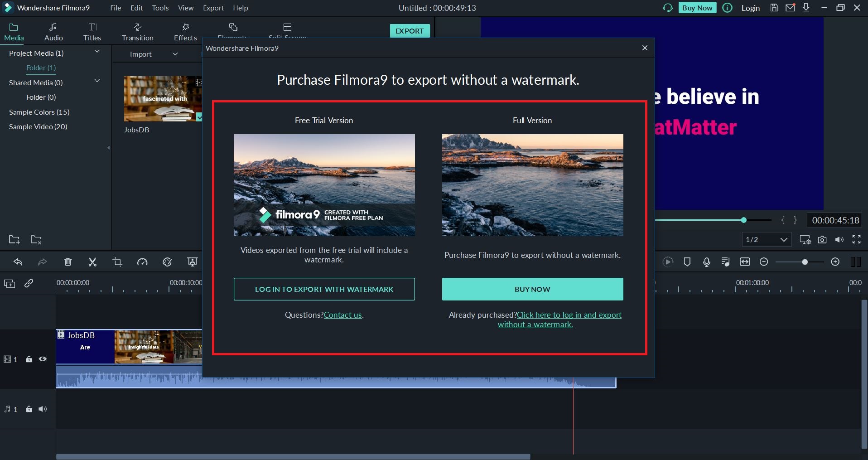Click the audio mixer icon
Screen dimensions: 868x460
(725, 262)
